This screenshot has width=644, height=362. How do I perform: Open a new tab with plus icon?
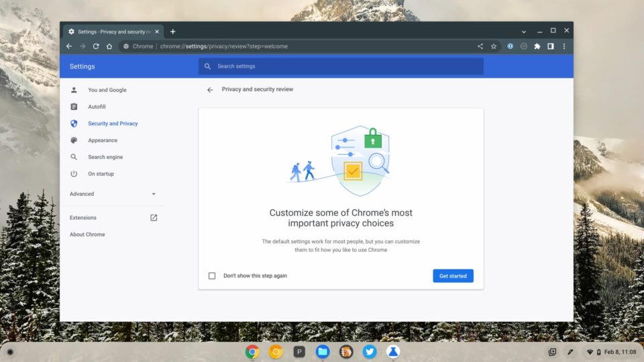coord(173,32)
